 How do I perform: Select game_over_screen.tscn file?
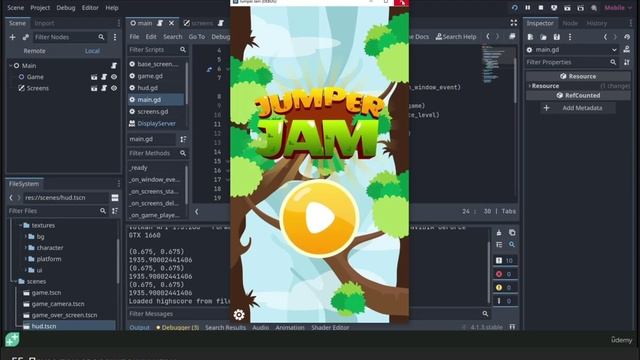(64, 315)
